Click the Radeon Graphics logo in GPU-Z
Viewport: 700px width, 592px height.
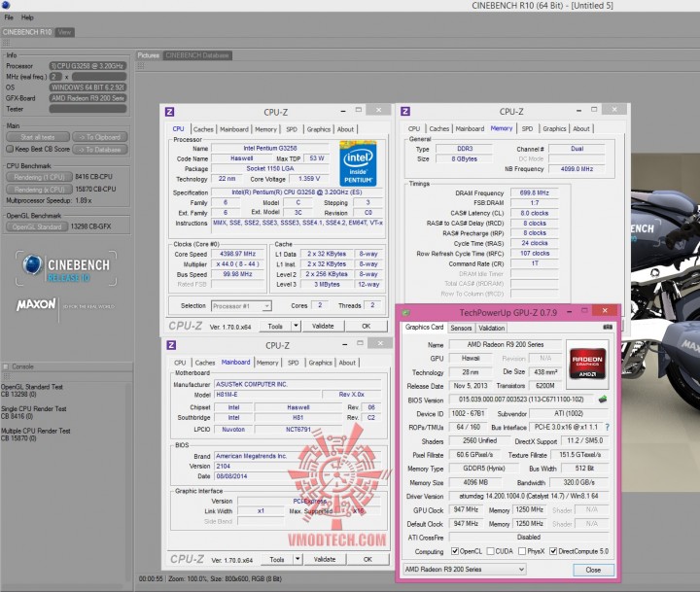pyautogui.click(x=587, y=364)
